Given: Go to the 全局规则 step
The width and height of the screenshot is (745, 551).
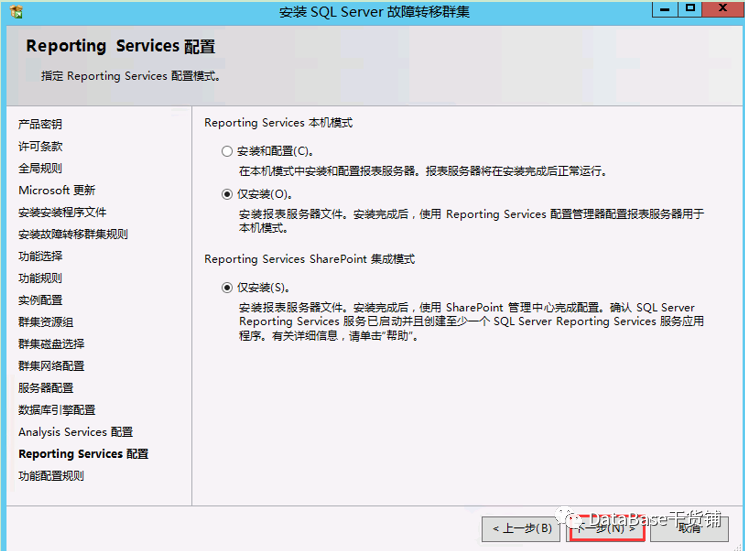Looking at the screenshot, I should [x=40, y=168].
